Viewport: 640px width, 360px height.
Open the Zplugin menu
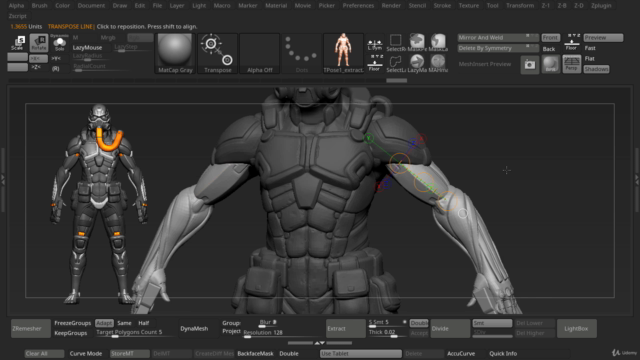click(601, 6)
